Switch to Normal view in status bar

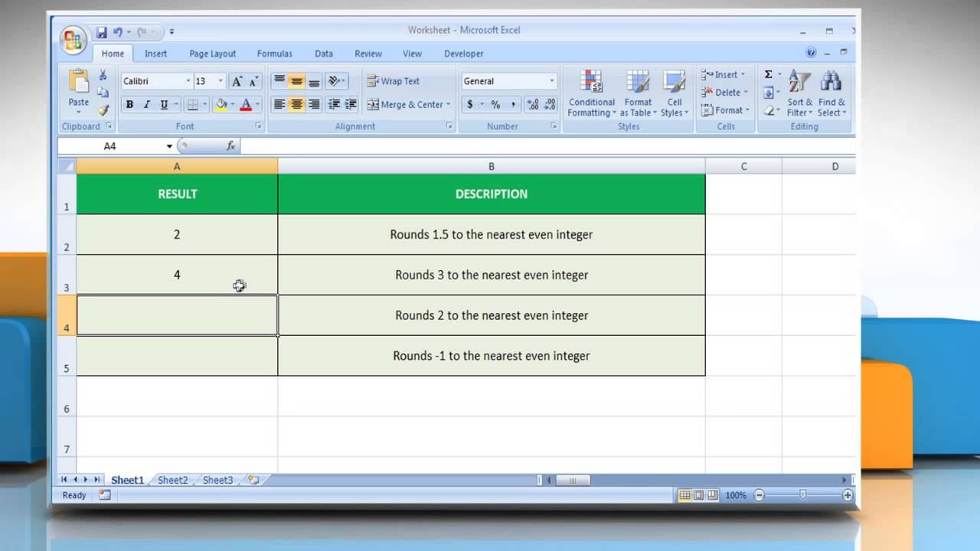(x=685, y=495)
